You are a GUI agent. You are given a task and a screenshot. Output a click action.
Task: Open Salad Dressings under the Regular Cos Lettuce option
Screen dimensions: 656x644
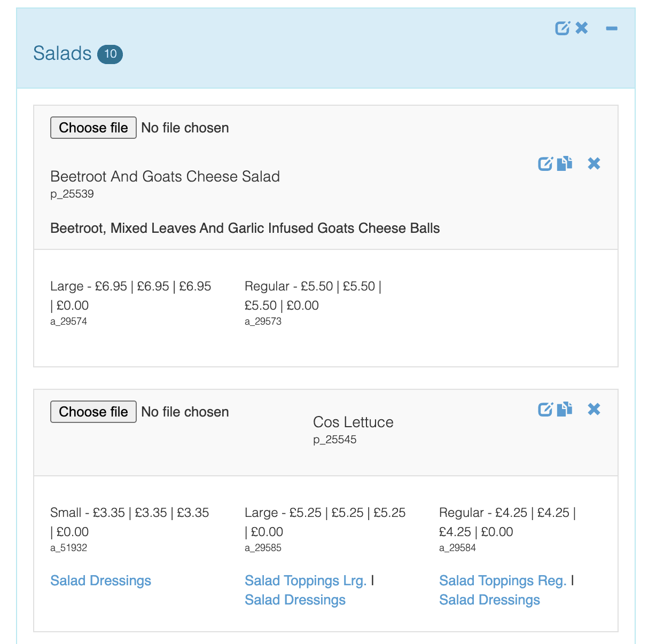click(x=489, y=600)
